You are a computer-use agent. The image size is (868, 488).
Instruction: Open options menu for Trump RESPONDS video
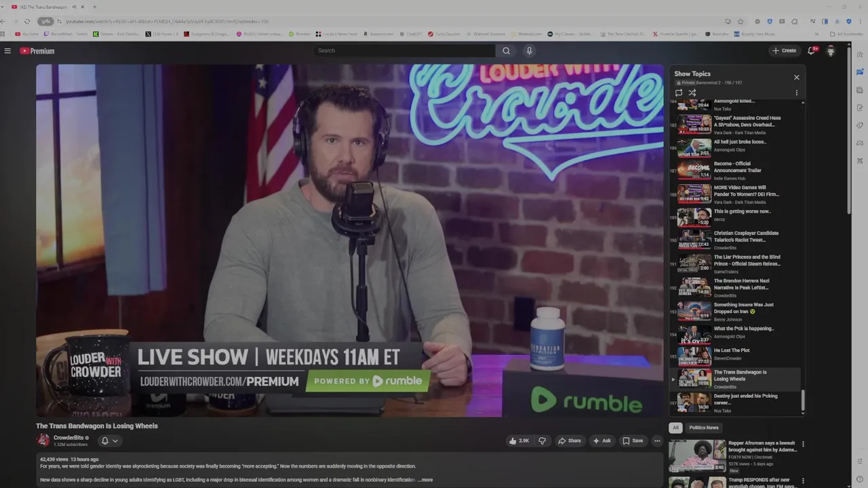click(803, 481)
